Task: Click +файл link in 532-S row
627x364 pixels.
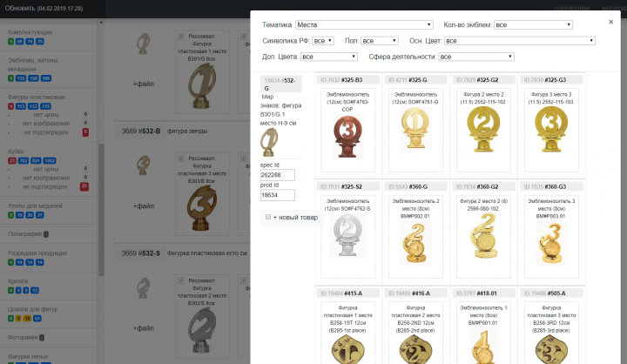Action: click(x=143, y=328)
